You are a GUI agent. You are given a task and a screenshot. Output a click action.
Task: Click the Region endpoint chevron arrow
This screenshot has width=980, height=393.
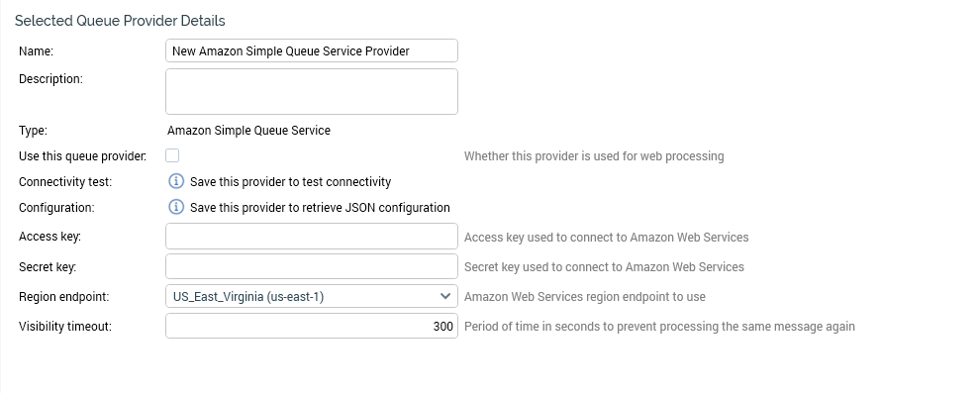point(445,296)
